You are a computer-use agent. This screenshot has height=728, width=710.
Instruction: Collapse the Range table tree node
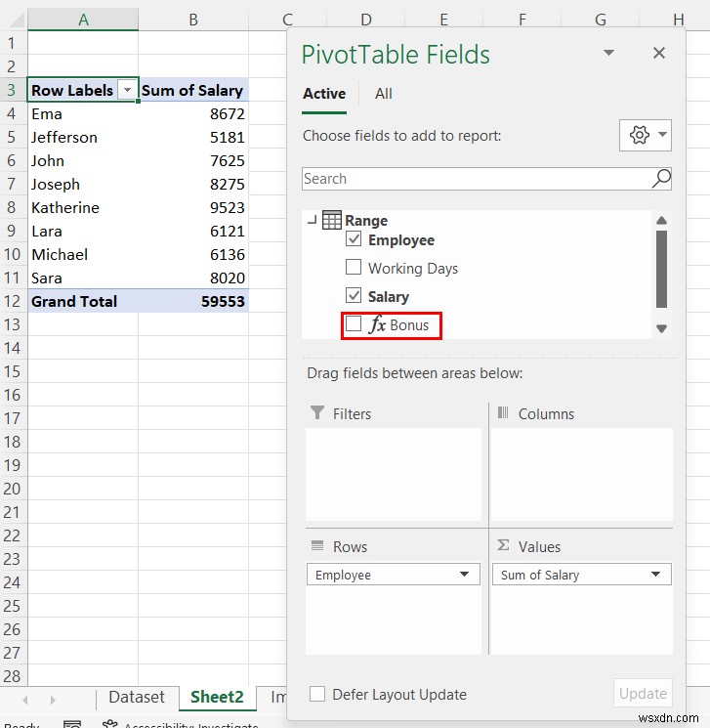[313, 220]
